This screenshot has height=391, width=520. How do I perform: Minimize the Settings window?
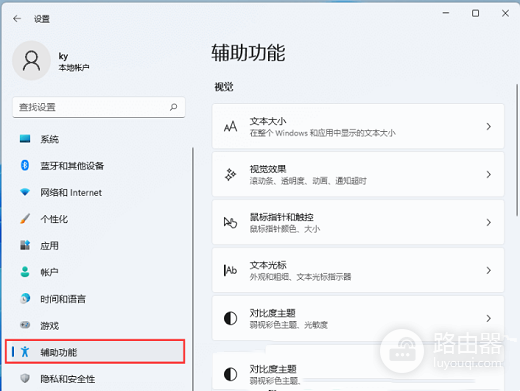446,13
